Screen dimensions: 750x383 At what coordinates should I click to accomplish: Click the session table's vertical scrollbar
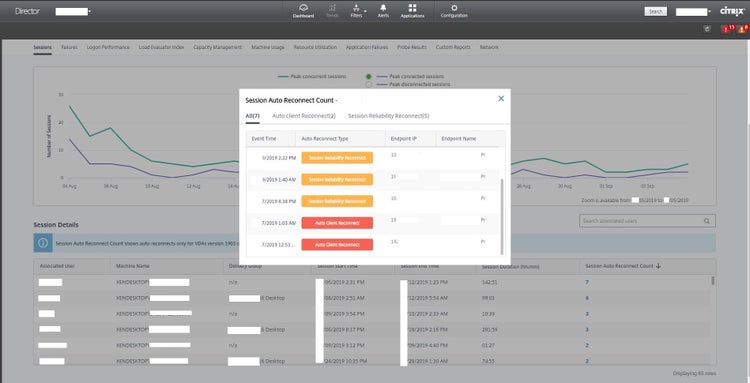click(713, 281)
